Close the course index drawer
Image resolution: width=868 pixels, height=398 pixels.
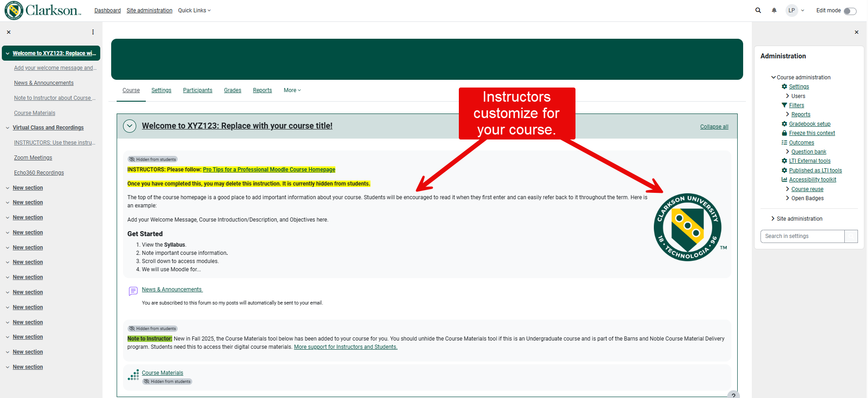9,32
